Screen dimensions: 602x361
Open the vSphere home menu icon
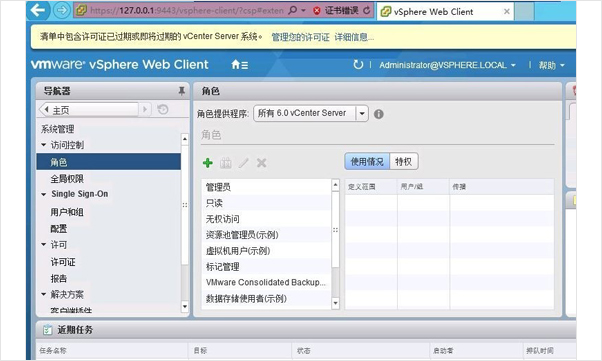tap(240, 65)
